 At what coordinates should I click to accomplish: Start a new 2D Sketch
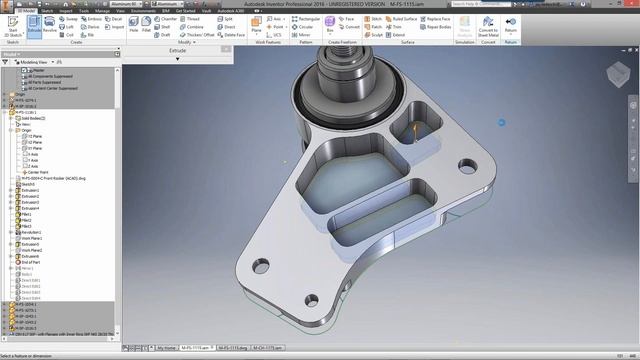13,27
